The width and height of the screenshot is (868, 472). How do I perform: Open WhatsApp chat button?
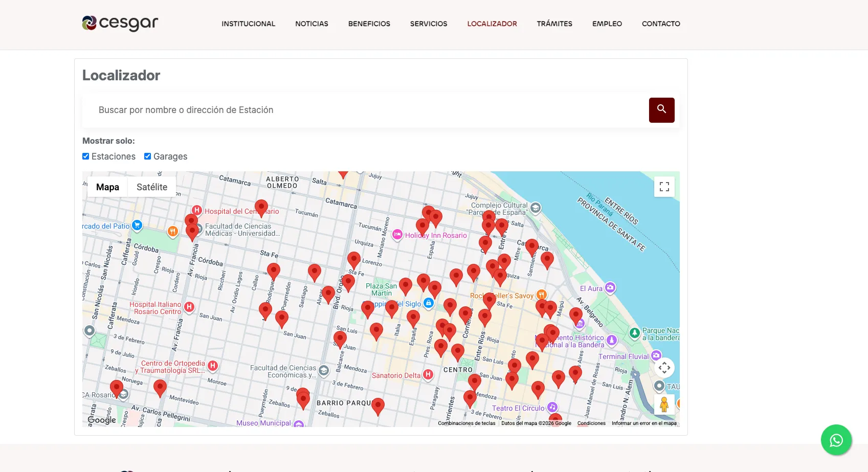(836, 440)
